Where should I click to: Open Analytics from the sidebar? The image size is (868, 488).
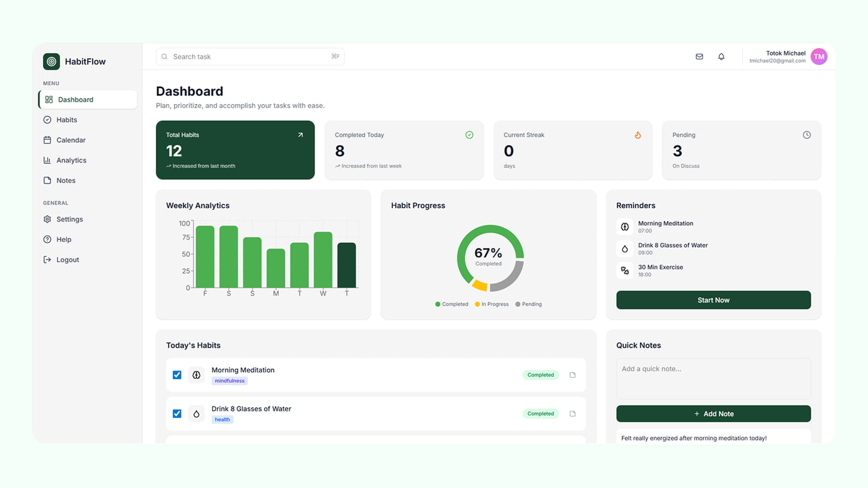[71, 160]
